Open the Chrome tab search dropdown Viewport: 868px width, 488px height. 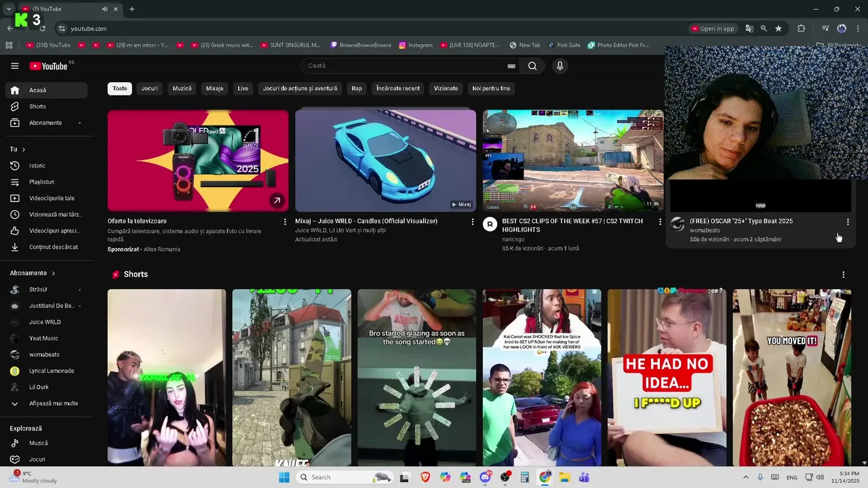(x=9, y=9)
